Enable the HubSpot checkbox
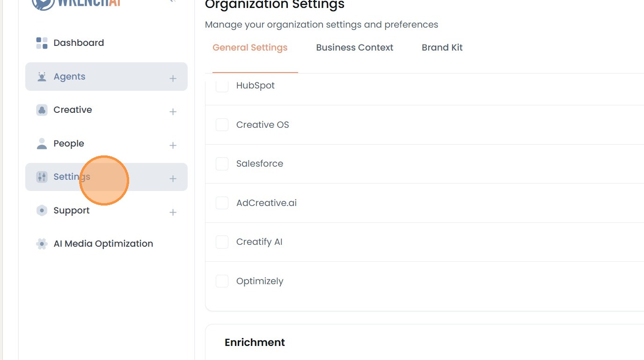 coord(222,86)
